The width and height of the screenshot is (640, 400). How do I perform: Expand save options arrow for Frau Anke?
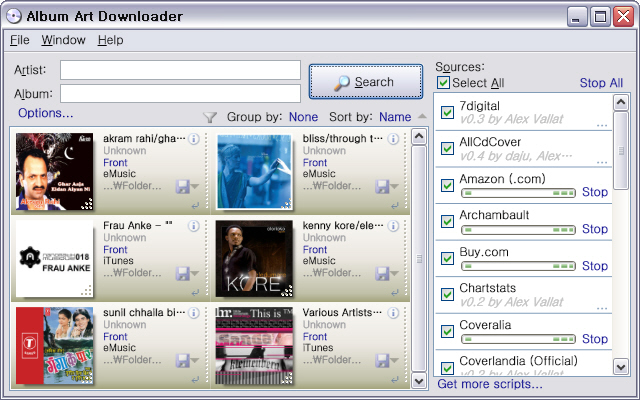(x=195, y=274)
